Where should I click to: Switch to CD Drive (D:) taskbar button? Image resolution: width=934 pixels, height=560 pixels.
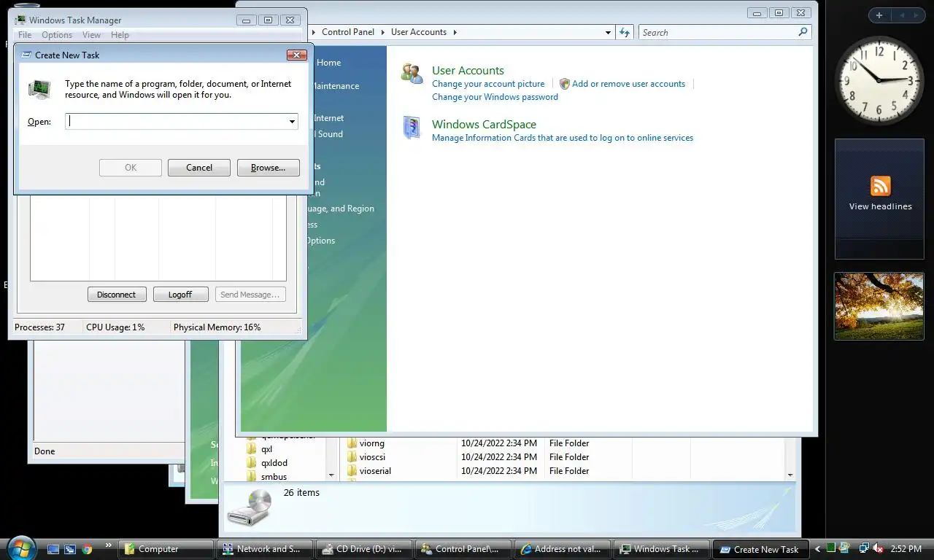(366, 549)
